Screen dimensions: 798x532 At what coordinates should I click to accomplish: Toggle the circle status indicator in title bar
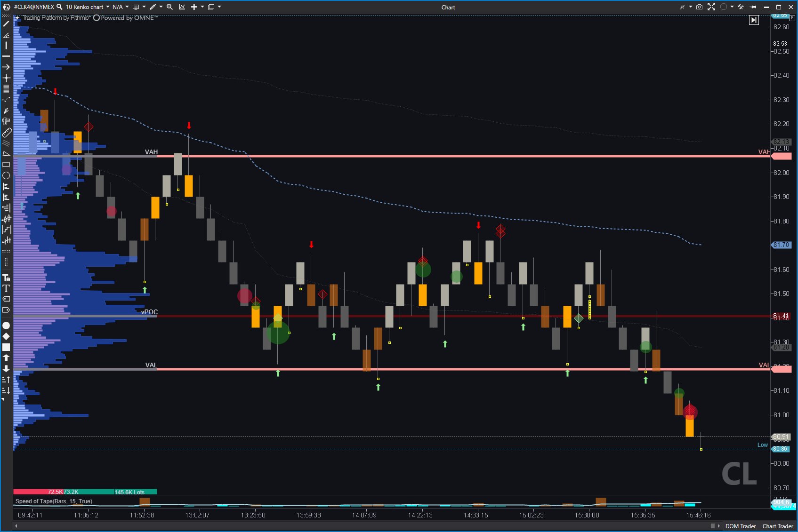(x=724, y=7)
